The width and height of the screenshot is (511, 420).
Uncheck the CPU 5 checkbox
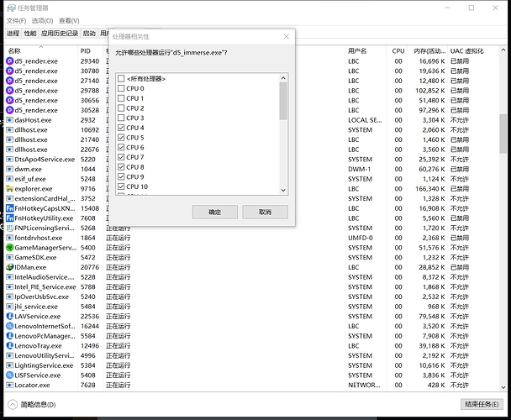tap(121, 138)
